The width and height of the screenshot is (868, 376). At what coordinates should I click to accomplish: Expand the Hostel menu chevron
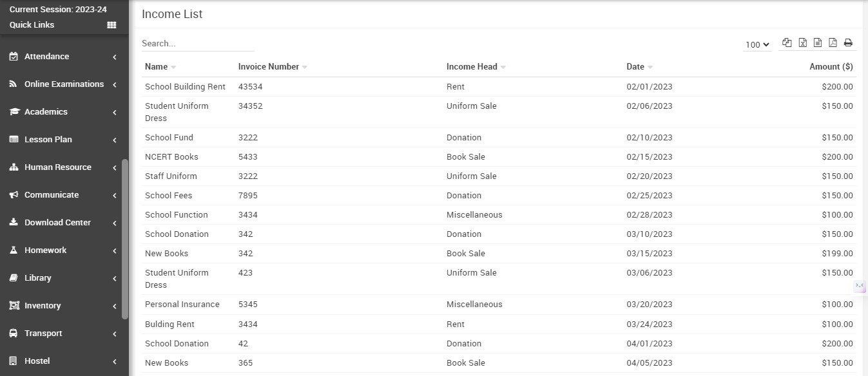coord(115,362)
